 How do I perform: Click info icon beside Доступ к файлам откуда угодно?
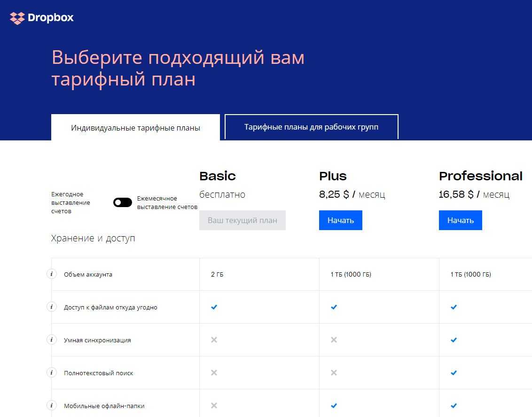(x=52, y=307)
